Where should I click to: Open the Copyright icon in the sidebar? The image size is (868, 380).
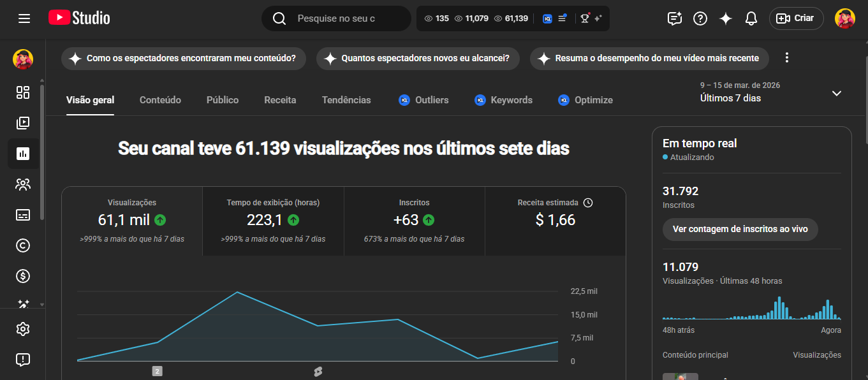tap(23, 245)
